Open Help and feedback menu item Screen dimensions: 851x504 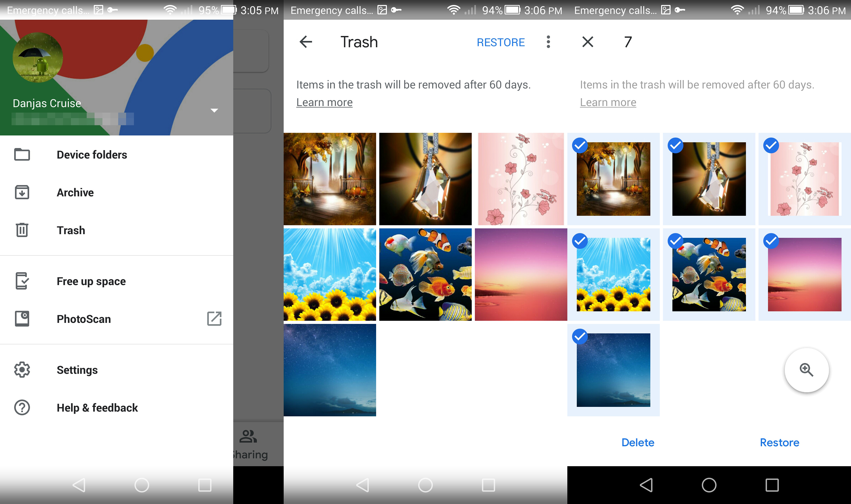[97, 408]
